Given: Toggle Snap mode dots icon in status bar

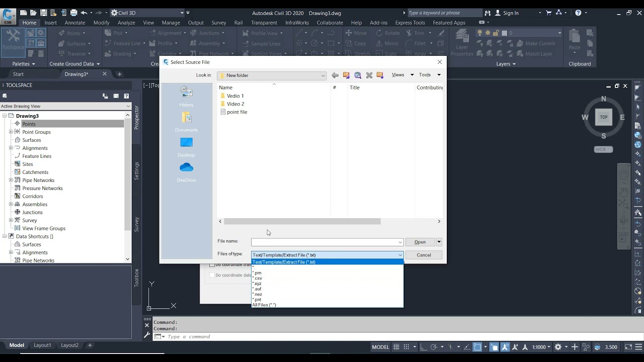Looking at the screenshot, I should click(407, 347).
